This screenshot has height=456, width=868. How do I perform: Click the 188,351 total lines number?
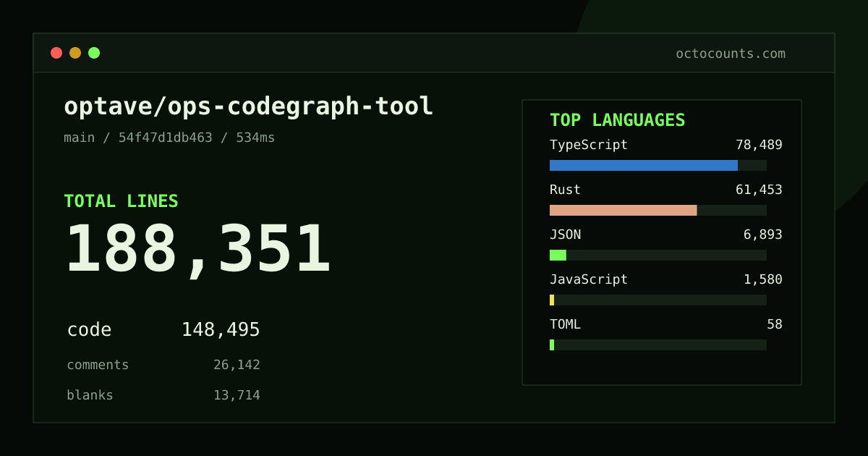pyautogui.click(x=197, y=249)
